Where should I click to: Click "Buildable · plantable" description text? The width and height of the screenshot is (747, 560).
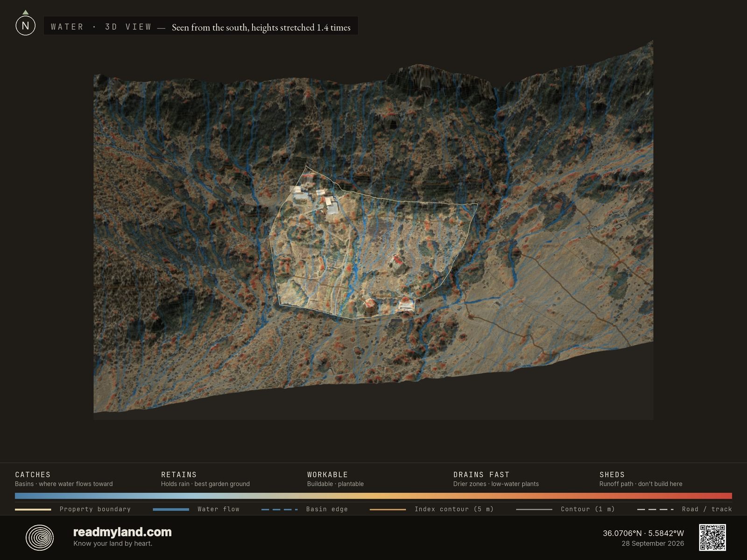point(335,484)
